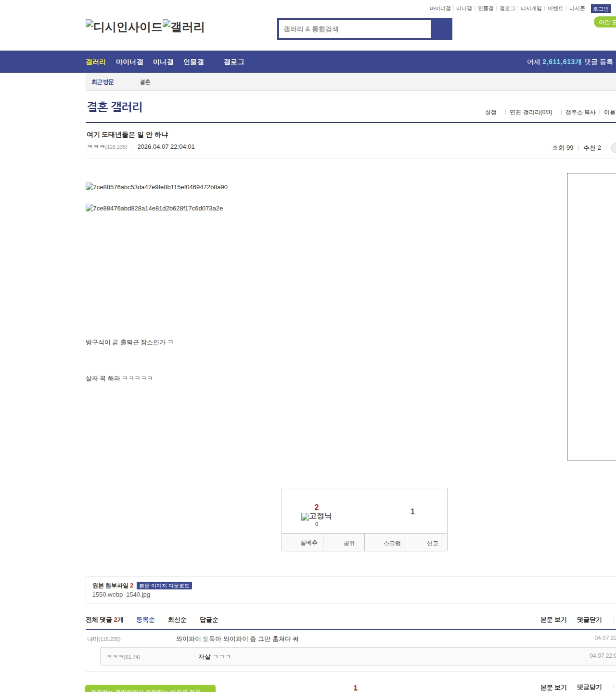Viewport: 616px width, 692px height.
Task: Download images via 본문 이미지 다운로드
Action: pos(164,586)
